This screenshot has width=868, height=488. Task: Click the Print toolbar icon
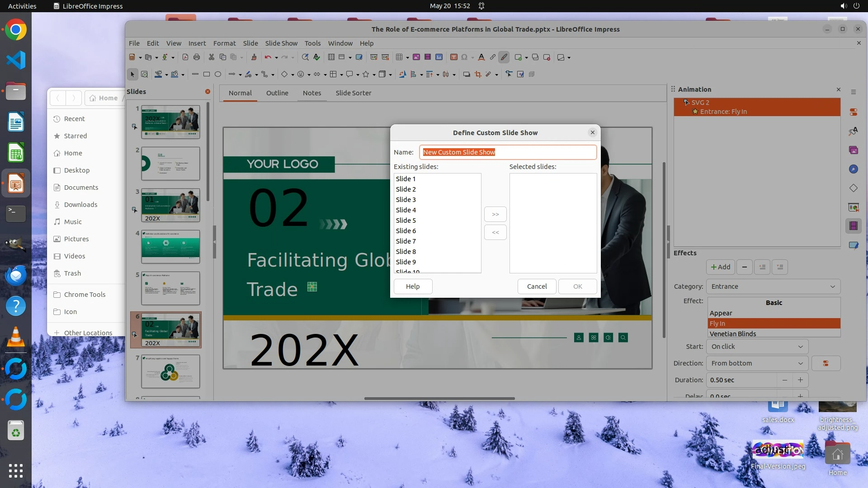point(197,57)
